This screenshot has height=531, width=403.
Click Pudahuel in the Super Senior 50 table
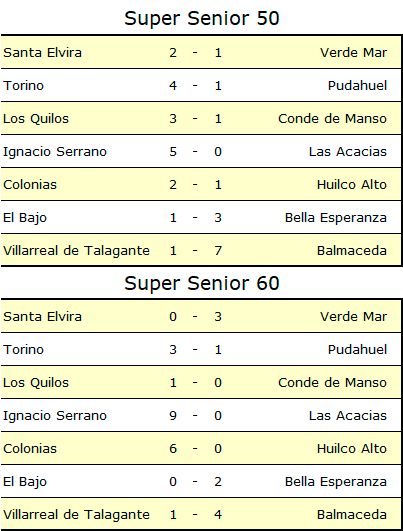pyautogui.click(x=357, y=85)
